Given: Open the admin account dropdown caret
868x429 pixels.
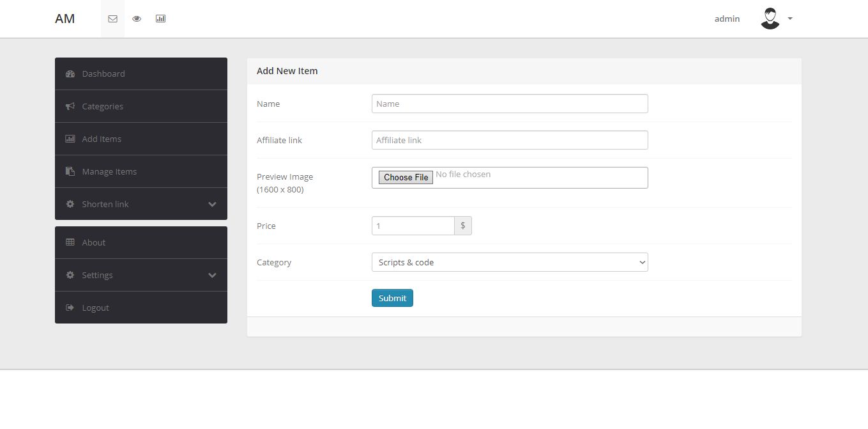Looking at the screenshot, I should coord(790,19).
